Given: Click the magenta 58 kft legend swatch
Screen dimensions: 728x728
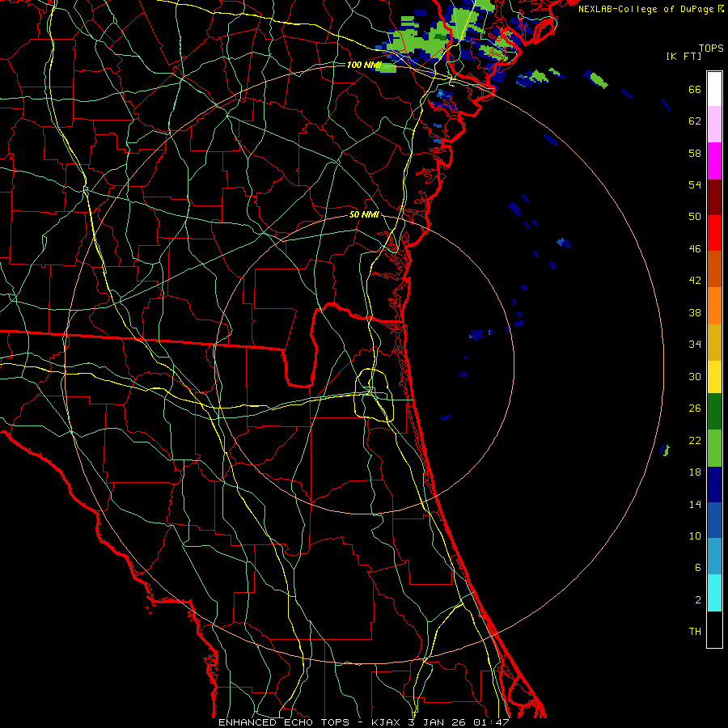Looking at the screenshot, I should (714, 161).
